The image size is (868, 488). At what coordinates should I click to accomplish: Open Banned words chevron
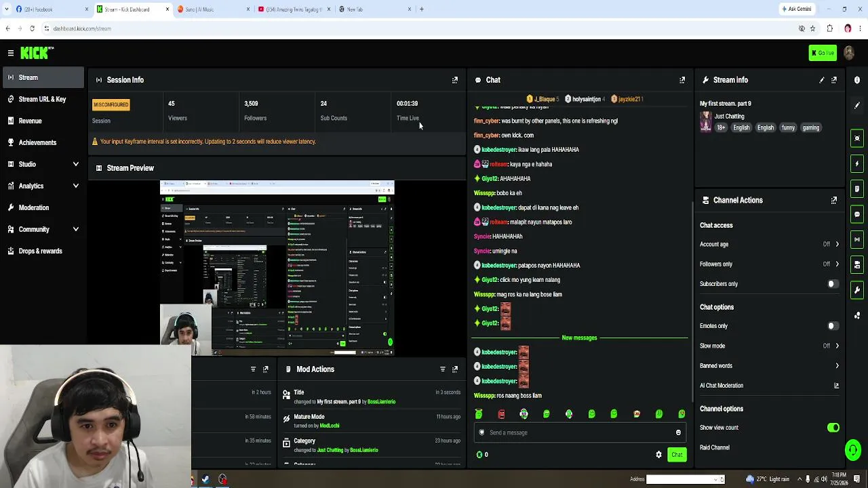point(837,366)
